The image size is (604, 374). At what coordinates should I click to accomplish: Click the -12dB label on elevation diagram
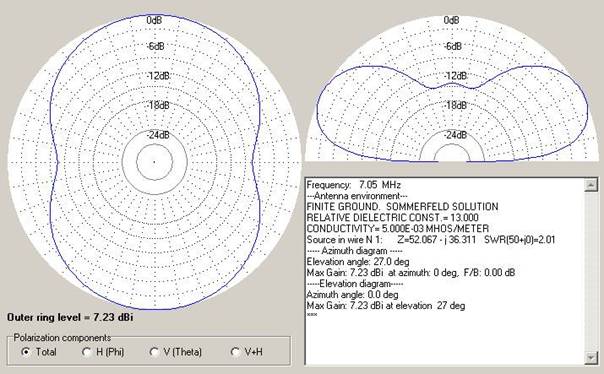point(455,76)
